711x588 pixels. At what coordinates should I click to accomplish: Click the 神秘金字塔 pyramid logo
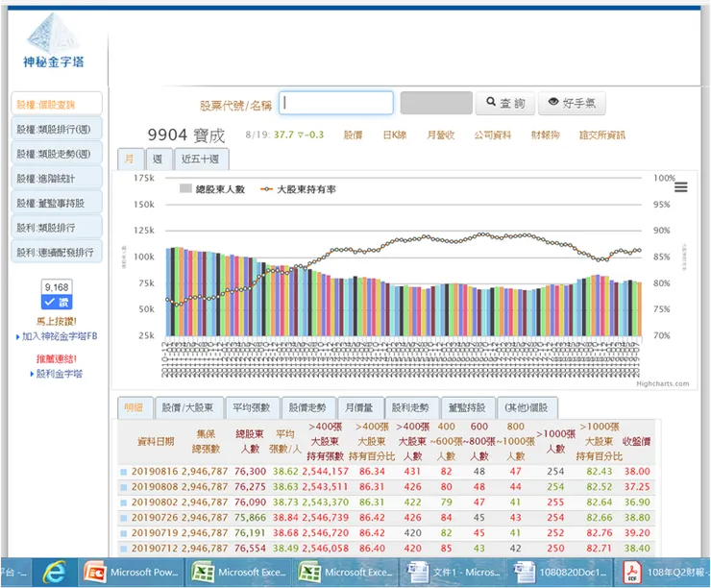tap(54, 40)
